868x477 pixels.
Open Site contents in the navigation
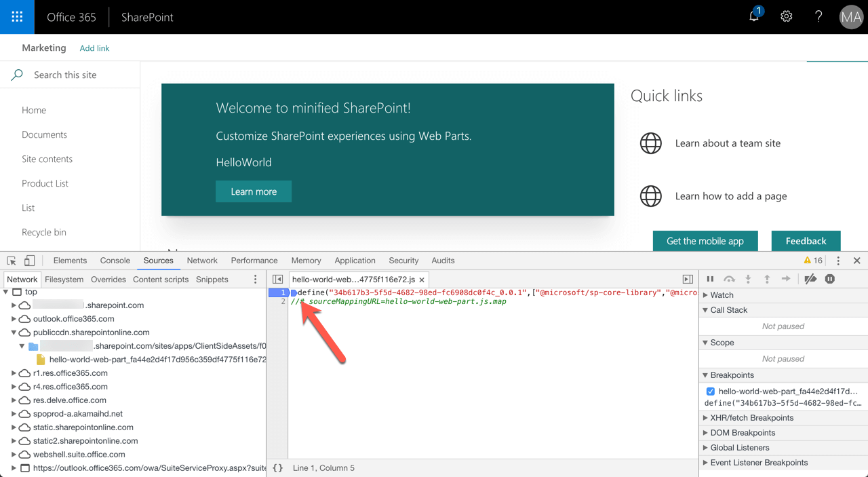coord(47,159)
